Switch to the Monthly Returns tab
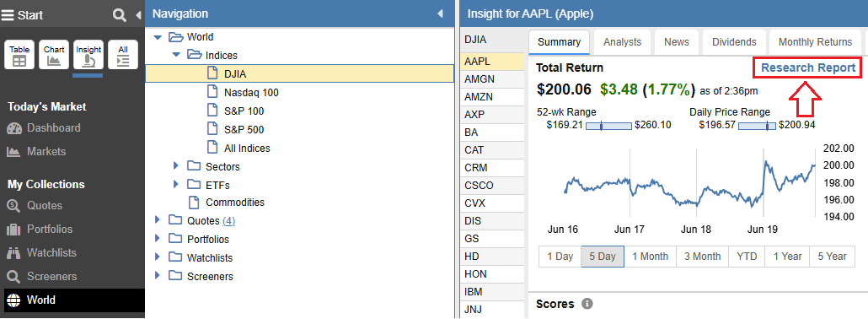The width and height of the screenshot is (868, 319). click(x=815, y=42)
